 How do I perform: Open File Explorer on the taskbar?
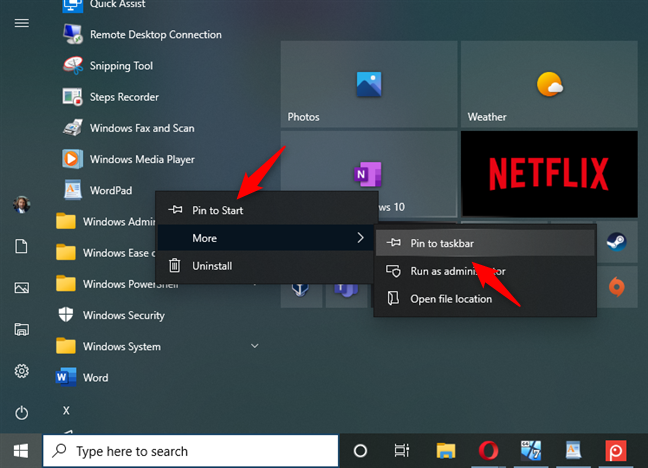pos(446,451)
